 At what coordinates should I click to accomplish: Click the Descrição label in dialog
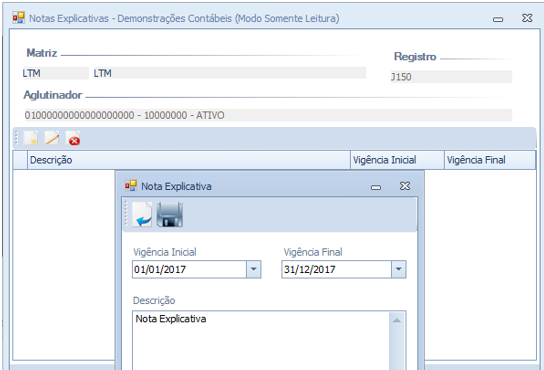pyautogui.click(x=154, y=300)
